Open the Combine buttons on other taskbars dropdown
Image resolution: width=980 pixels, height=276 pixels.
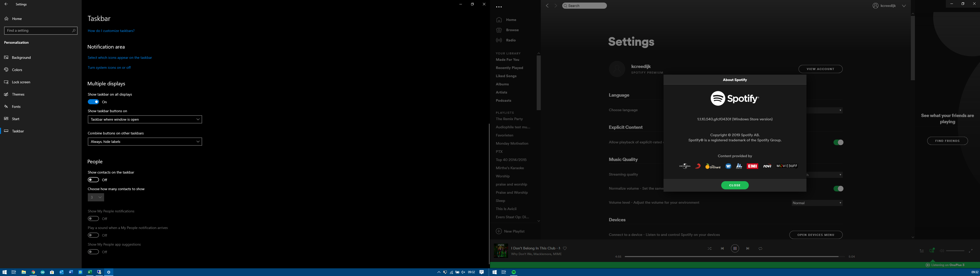[x=144, y=141]
